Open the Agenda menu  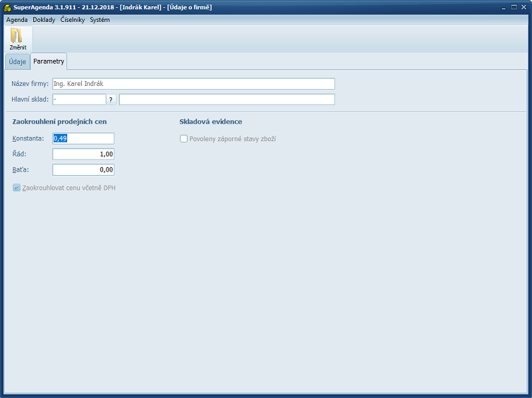click(17, 20)
